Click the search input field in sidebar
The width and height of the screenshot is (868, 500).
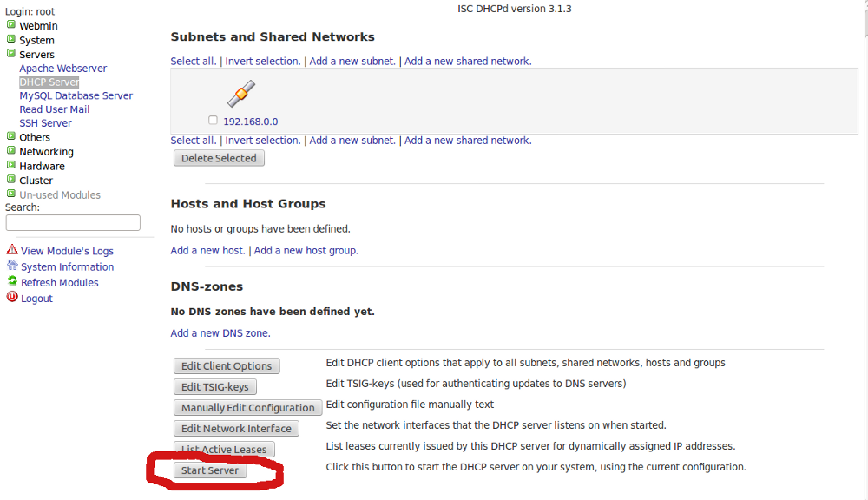[73, 223]
